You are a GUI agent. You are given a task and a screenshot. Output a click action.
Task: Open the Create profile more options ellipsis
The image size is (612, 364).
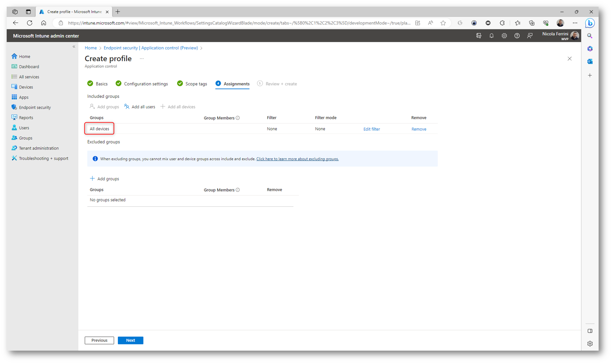(142, 59)
